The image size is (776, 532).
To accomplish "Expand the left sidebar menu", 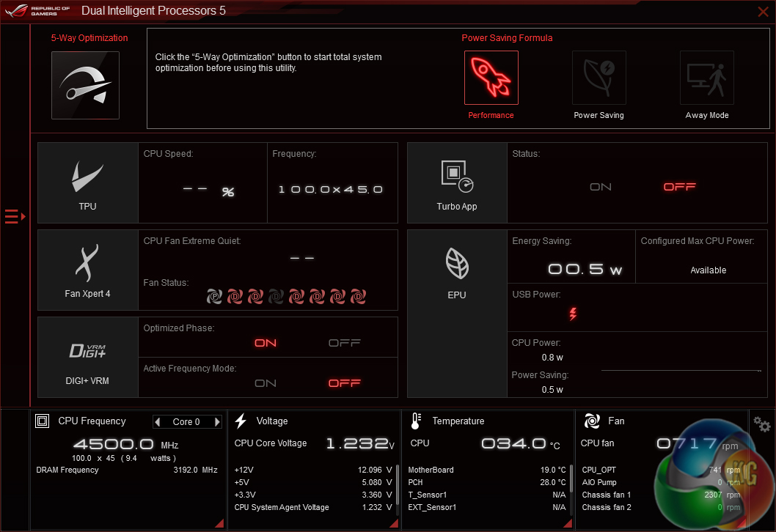I will point(15,216).
